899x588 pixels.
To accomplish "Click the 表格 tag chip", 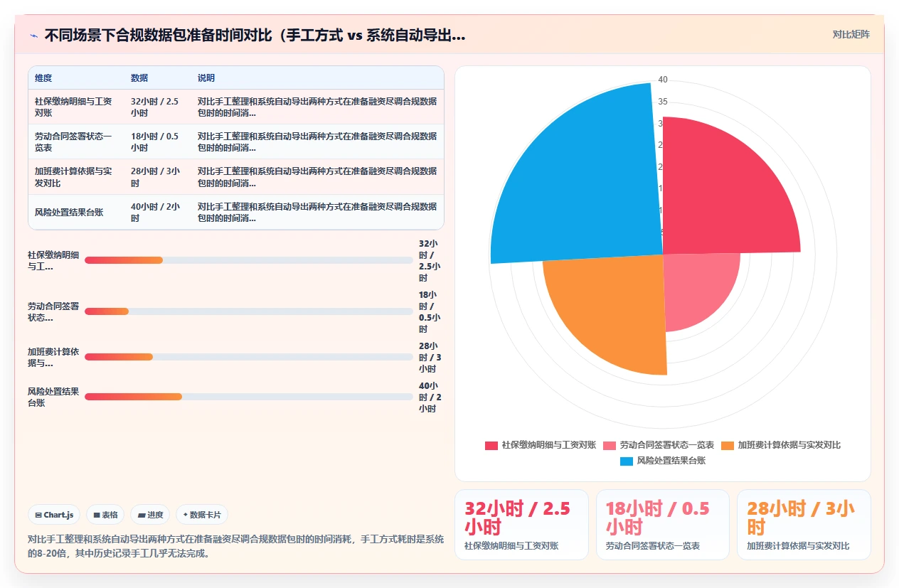I will (105, 515).
